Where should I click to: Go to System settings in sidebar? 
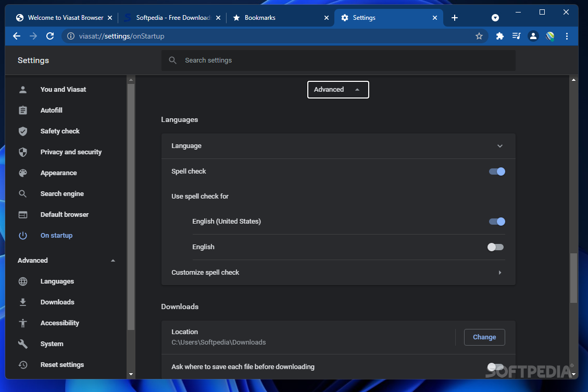(52, 344)
